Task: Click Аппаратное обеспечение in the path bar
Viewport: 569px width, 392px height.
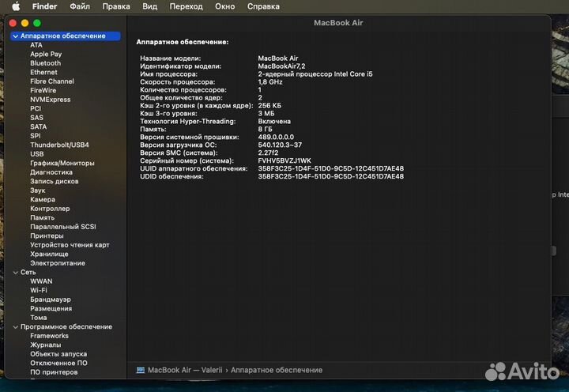Action: pyautogui.click(x=277, y=370)
